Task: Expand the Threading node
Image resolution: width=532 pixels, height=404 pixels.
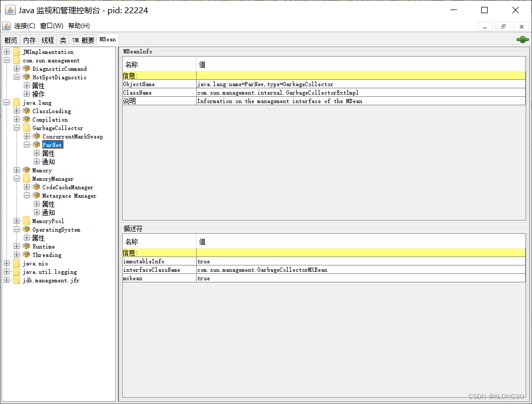Action: [16, 255]
